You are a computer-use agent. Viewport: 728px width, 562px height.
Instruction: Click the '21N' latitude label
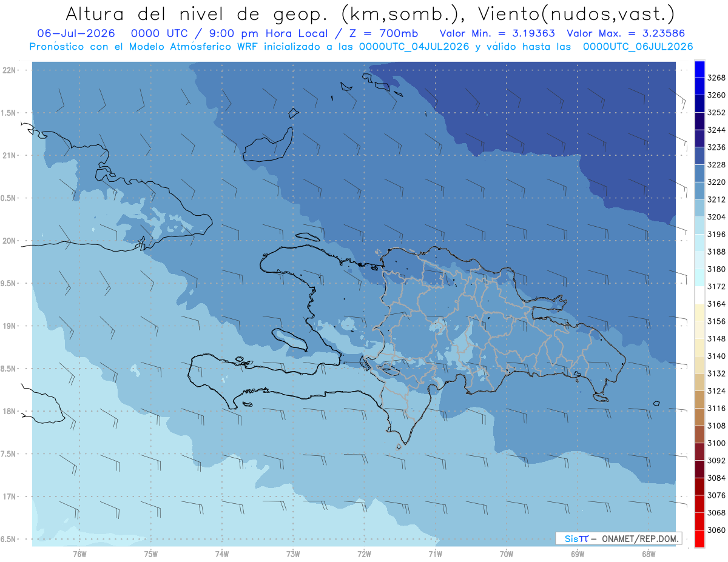click(10, 155)
